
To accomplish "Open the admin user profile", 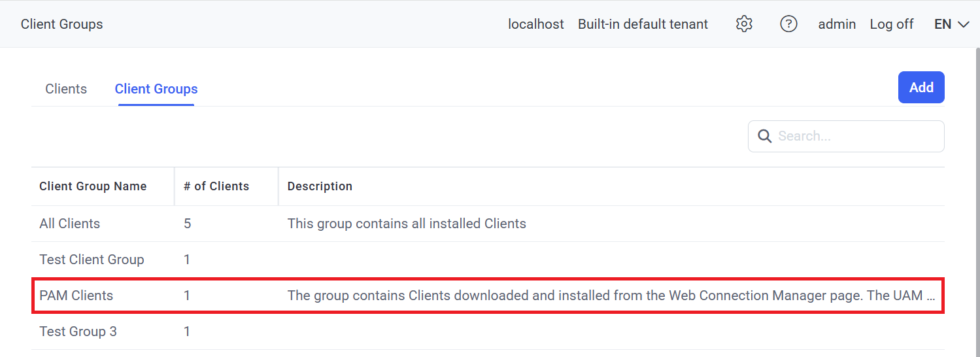I will pyautogui.click(x=836, y=24).
